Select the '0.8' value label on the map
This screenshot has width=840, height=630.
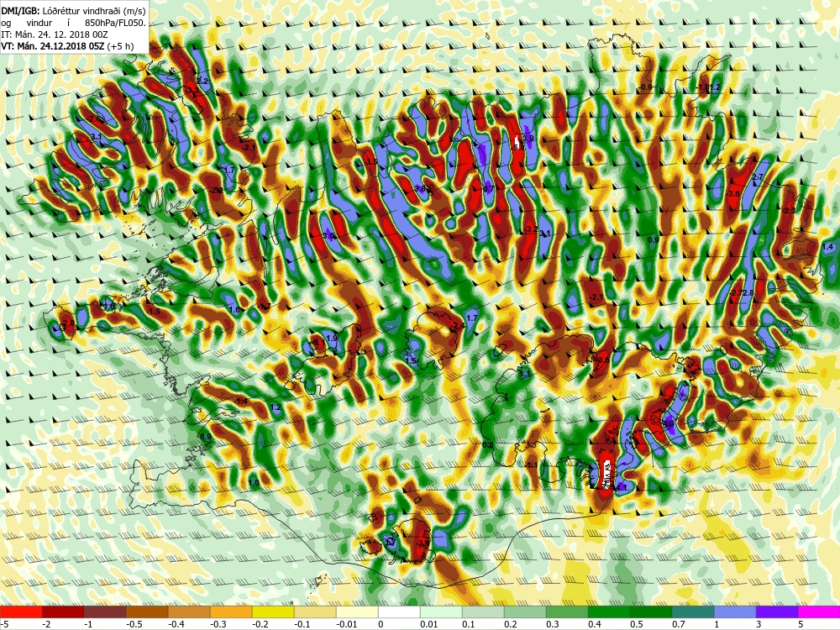(x=487, y=445)
